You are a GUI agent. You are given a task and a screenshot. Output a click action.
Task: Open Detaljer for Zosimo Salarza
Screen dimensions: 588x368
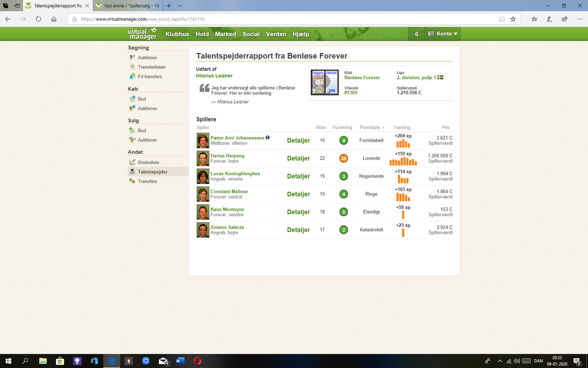coord(299,230)
